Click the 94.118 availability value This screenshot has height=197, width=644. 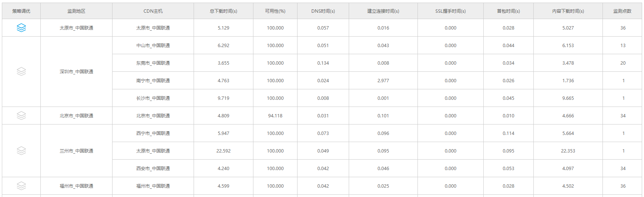[x=275, y=116]
